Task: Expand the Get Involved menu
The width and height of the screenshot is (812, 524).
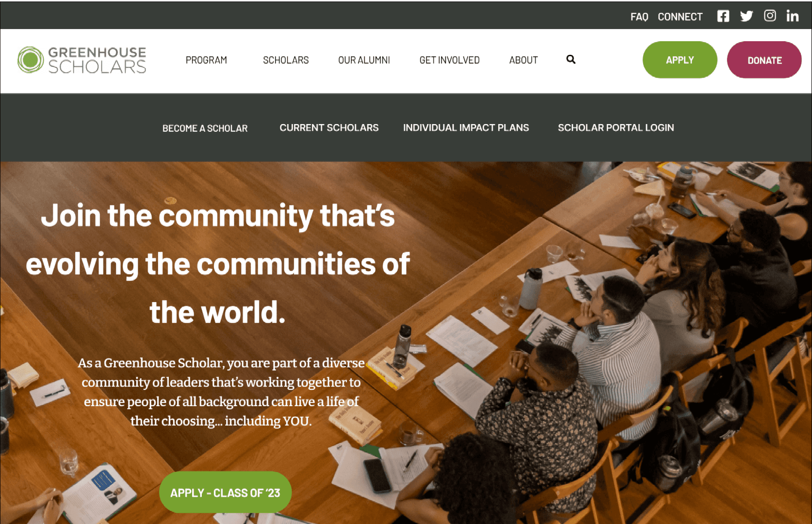Action: (449, 60)
